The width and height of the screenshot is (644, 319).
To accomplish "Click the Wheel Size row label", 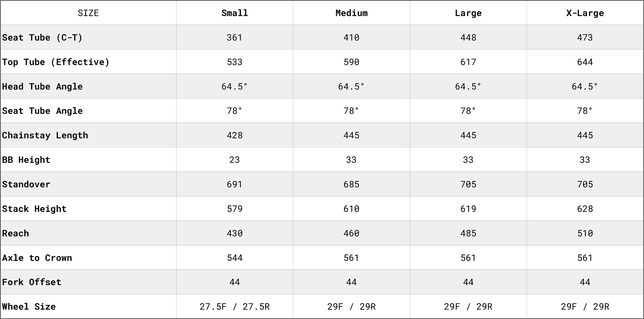I will [x=29, y=307].
